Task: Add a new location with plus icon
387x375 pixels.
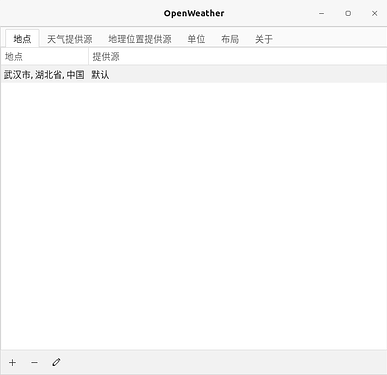Action: [12, 362]
